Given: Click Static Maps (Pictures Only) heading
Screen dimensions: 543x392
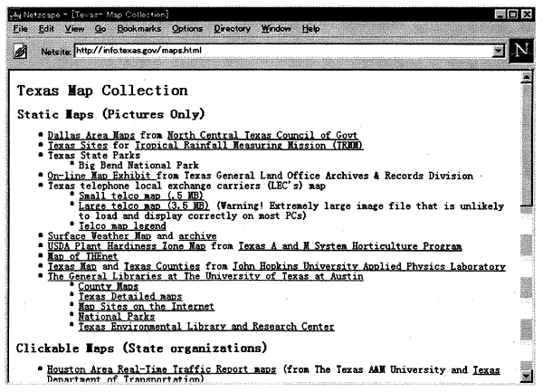Looking at the screenshot, I should pos(110,114).
